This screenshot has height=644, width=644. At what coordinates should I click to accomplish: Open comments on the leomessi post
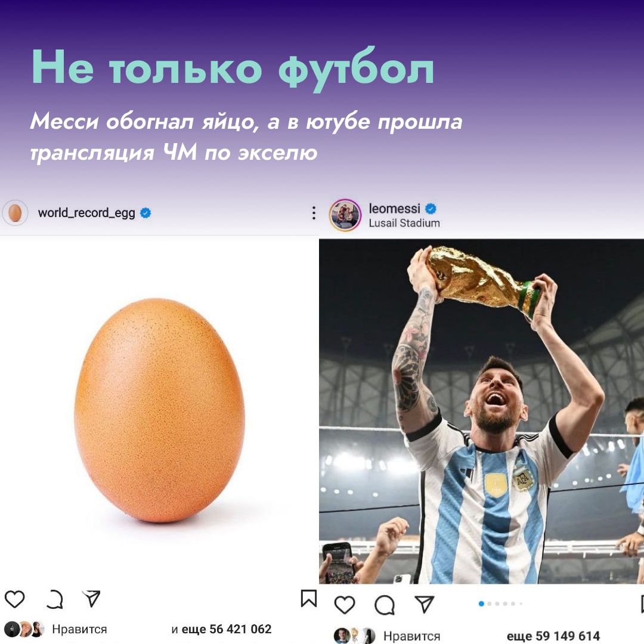pyautogui.click(x=385, y=605)
